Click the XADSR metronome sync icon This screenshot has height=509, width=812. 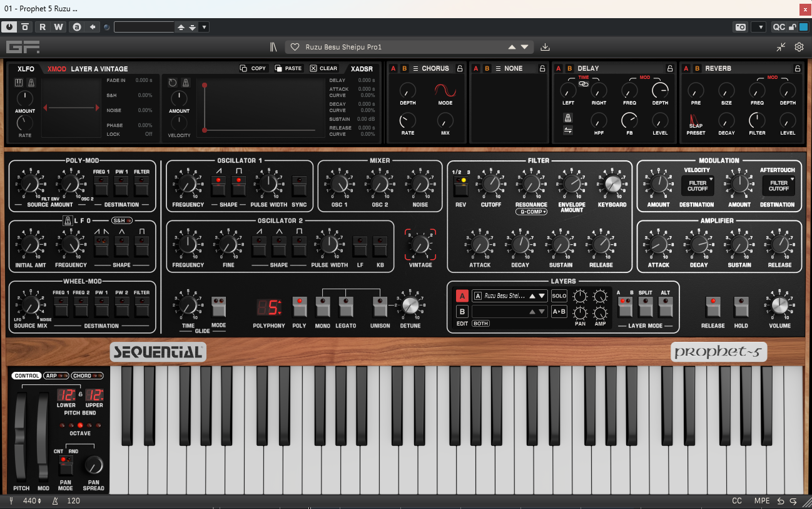pyautogui.click(x=186, y=83)
